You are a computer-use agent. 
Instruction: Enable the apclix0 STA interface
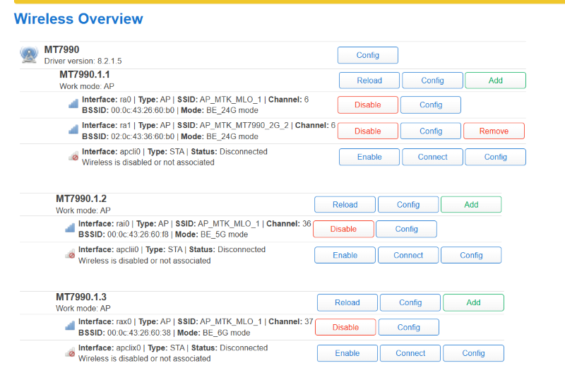click(x=347, y=353)
